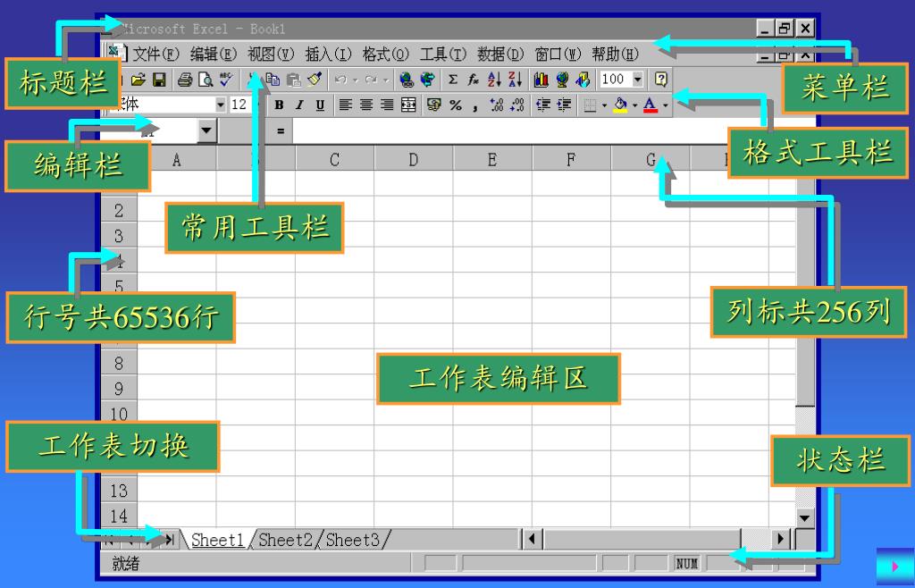Open the 视图(V) menu
Image resolution: width=915 pixels, height=588 pixels.
[271, 55]
